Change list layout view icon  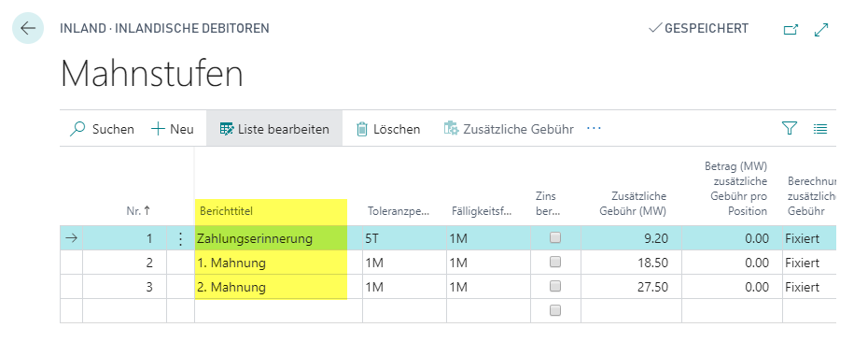coord(820,129)
